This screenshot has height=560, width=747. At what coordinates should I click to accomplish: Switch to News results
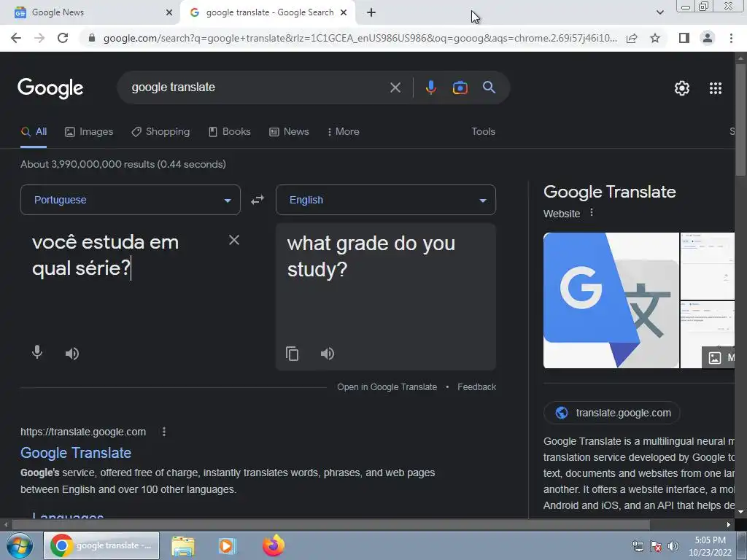pyautogui.click(x=289, y=131)
